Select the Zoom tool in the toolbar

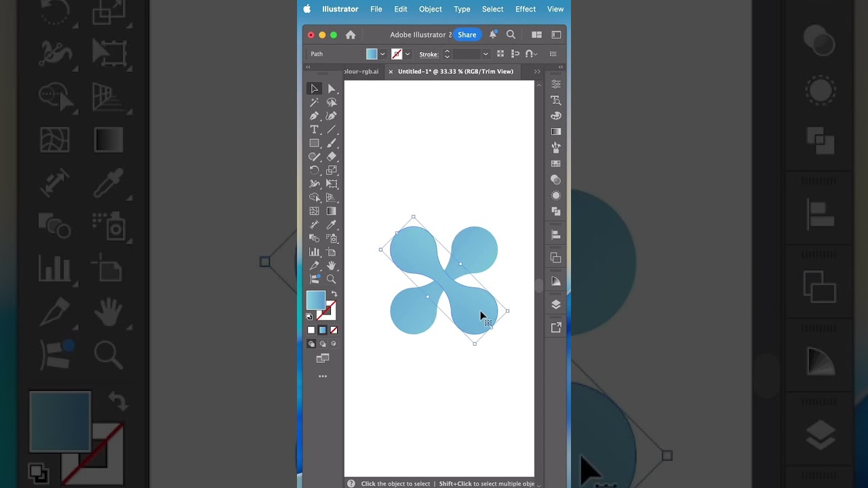332,279
